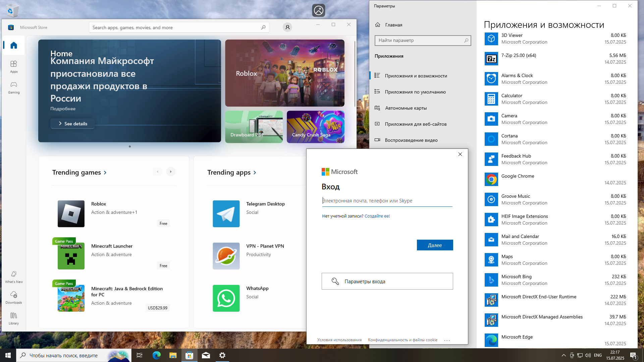Screen dimensions: 644x362
Task: Open the Windows Start menu
Action: [x=8, y=355]
